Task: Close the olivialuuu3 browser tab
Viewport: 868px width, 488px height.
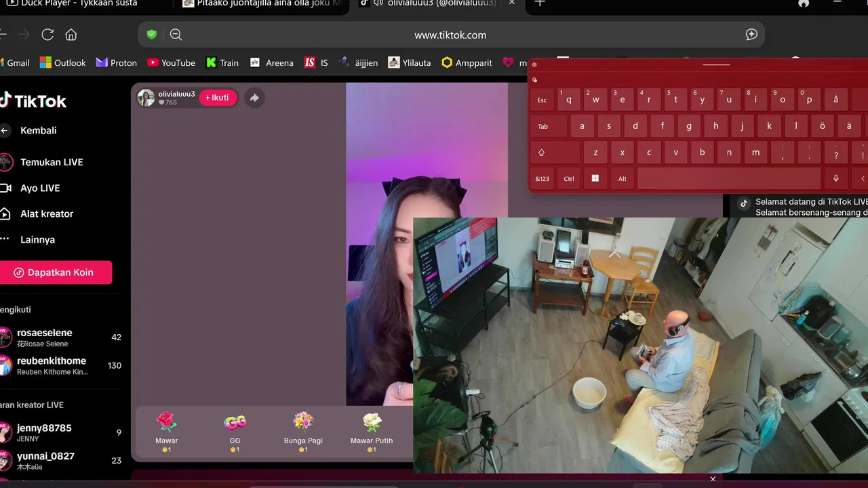Action: click(x=512, y=3)
